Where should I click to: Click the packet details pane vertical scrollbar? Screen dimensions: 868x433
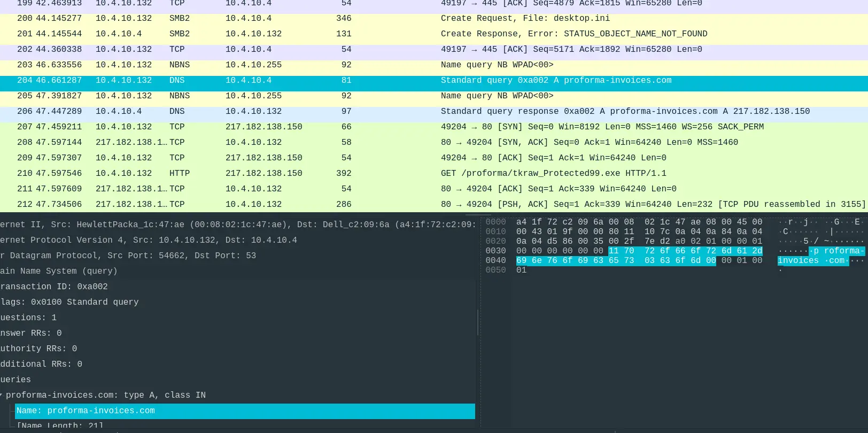point(477,322)
